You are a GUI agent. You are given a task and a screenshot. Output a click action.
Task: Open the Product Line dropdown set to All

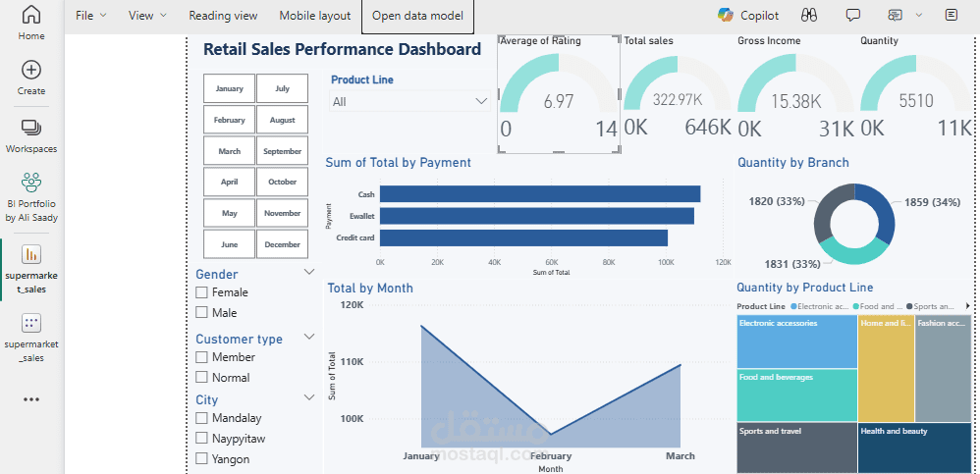point(410,101)
